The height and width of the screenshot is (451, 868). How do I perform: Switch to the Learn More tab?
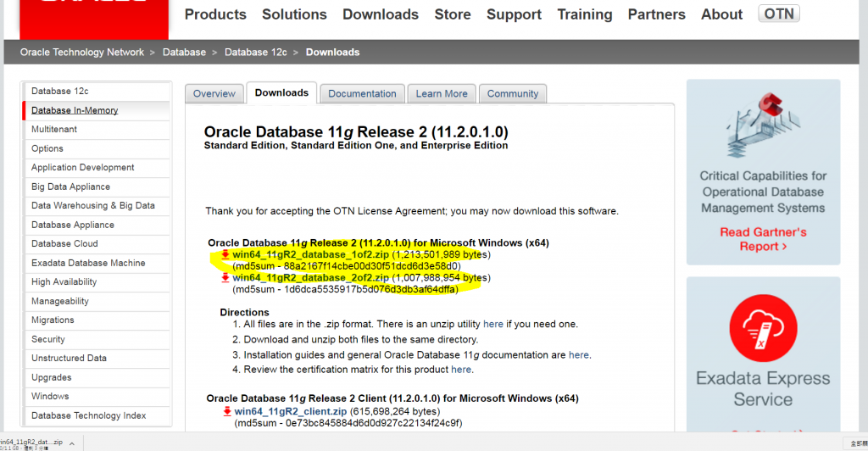(x=442, y=93)
